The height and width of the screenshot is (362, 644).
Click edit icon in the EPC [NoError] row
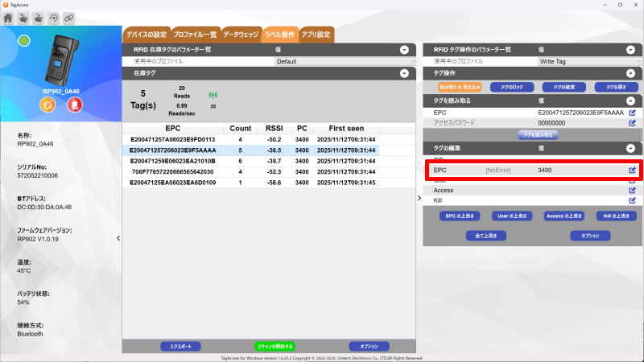[x=632, y=170]
